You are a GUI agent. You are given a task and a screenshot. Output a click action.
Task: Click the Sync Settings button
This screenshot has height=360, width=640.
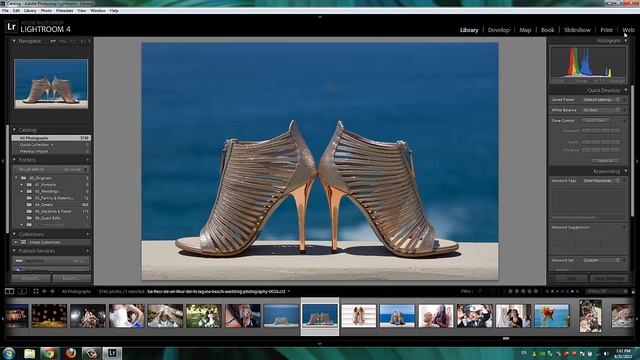pos(609,278)
